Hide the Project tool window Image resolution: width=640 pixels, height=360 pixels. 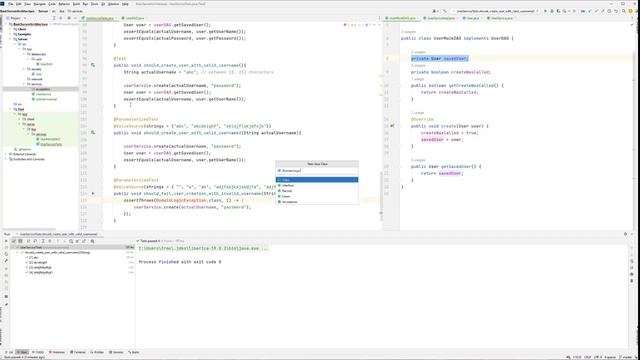tap(75, 18)
